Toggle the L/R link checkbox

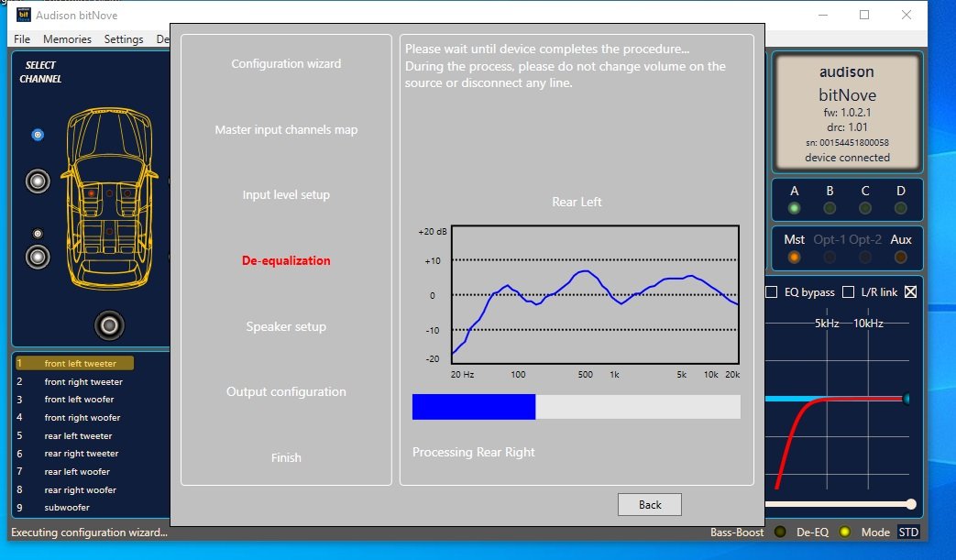848,292
